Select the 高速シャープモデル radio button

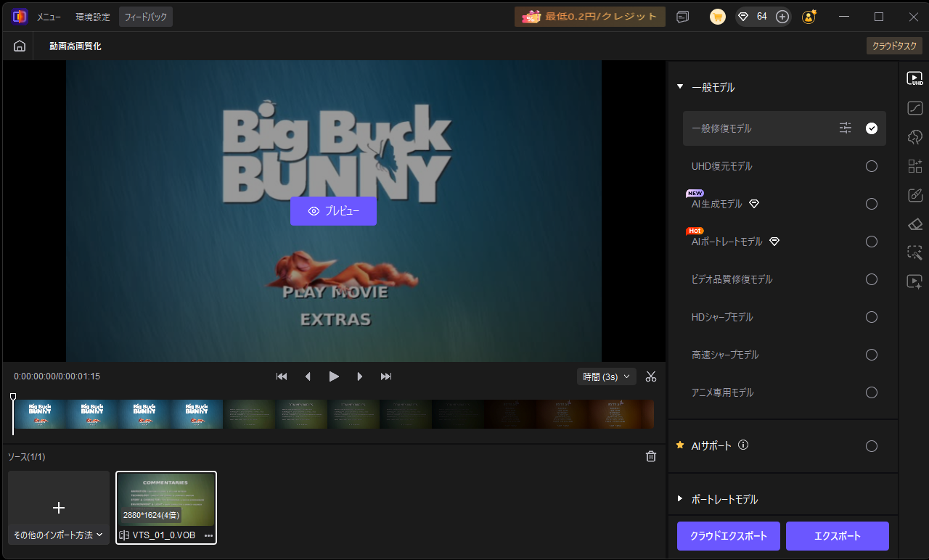(x=872, y=355)
